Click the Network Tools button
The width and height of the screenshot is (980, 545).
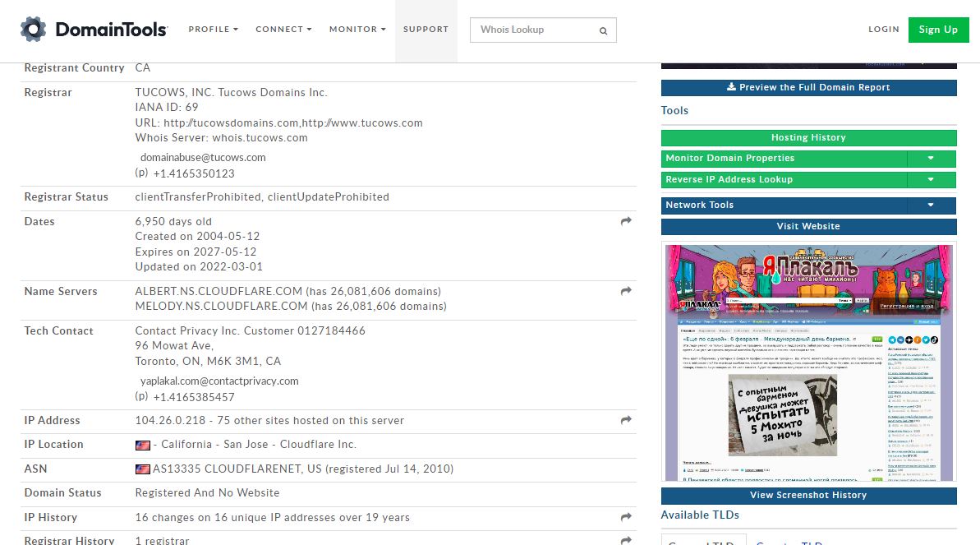coord(784,206)
